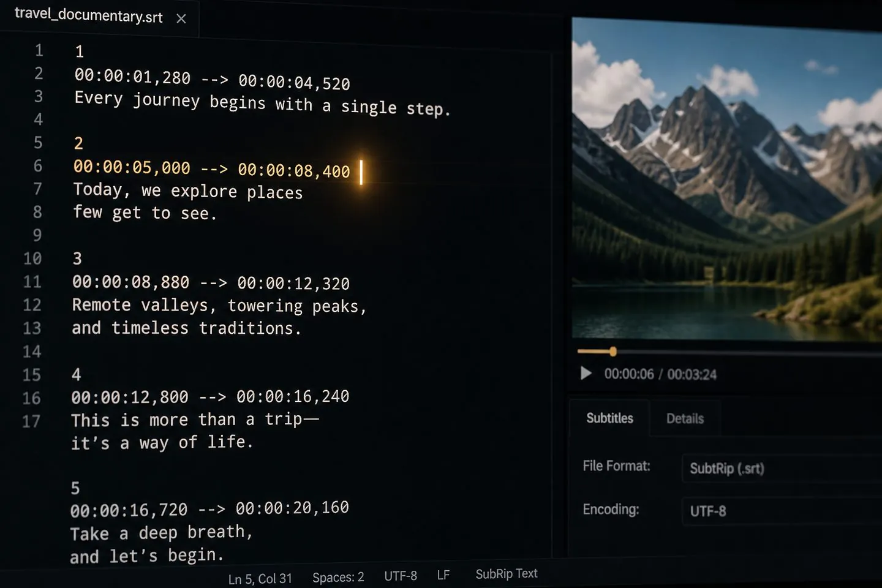Click end timestamp 00:00:16,240
Screen dimensions: 882x588
click(293, 397)
